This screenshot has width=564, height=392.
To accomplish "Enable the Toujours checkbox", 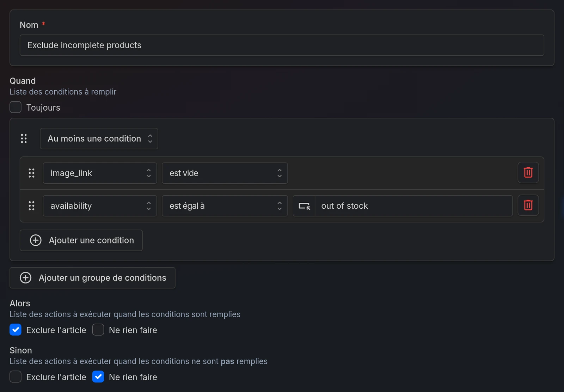I will point(16,107).
